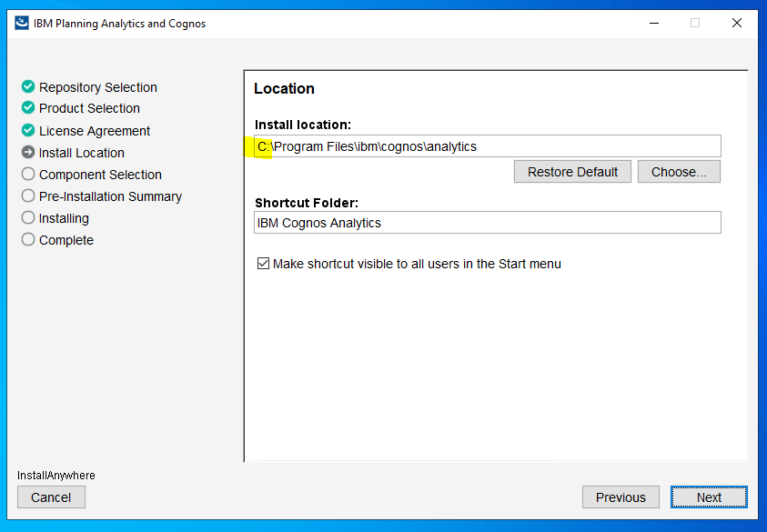Click the Component Selection empty circle icon

[x=28, y=174]
